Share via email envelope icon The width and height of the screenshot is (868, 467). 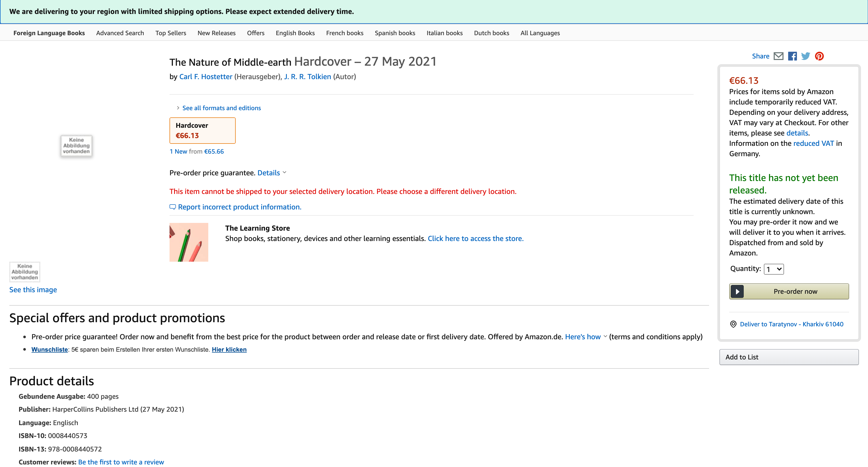[778, 56]
